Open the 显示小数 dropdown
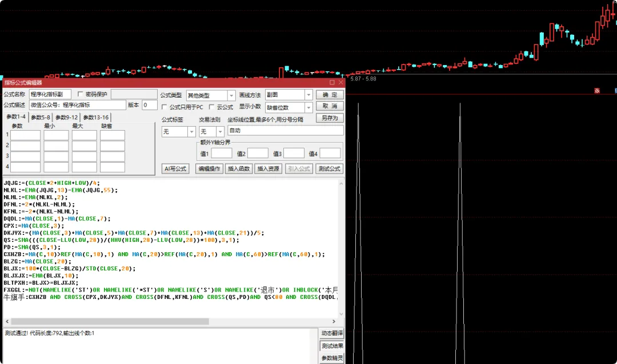 coord(308,107)
